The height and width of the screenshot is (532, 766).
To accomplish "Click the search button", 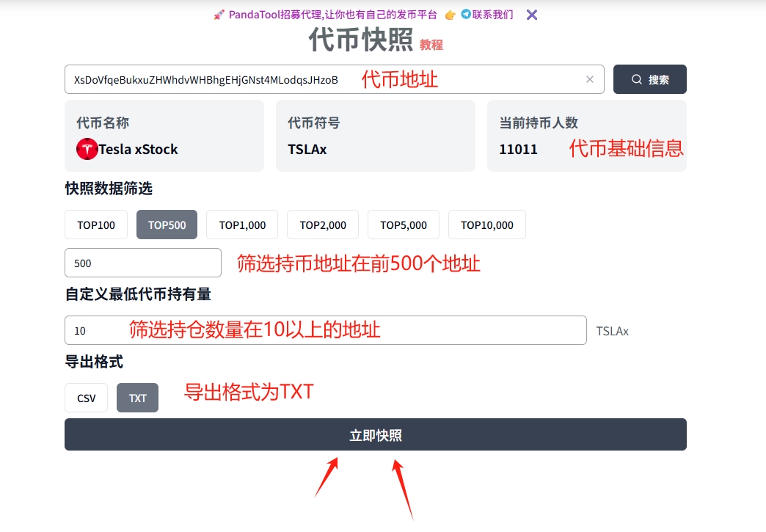I will tap(650, 79).
